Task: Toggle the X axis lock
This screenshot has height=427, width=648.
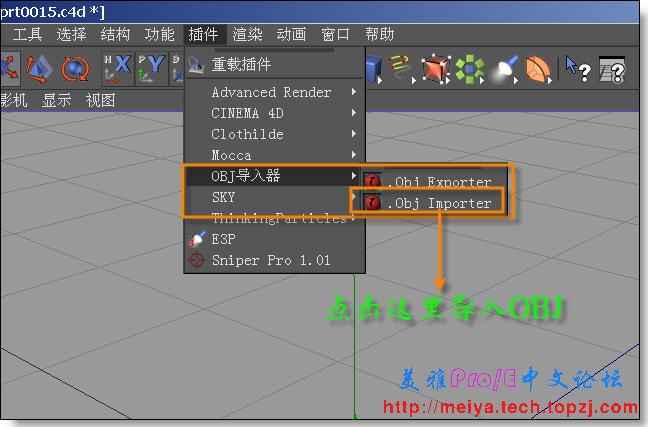Action: 117,68
